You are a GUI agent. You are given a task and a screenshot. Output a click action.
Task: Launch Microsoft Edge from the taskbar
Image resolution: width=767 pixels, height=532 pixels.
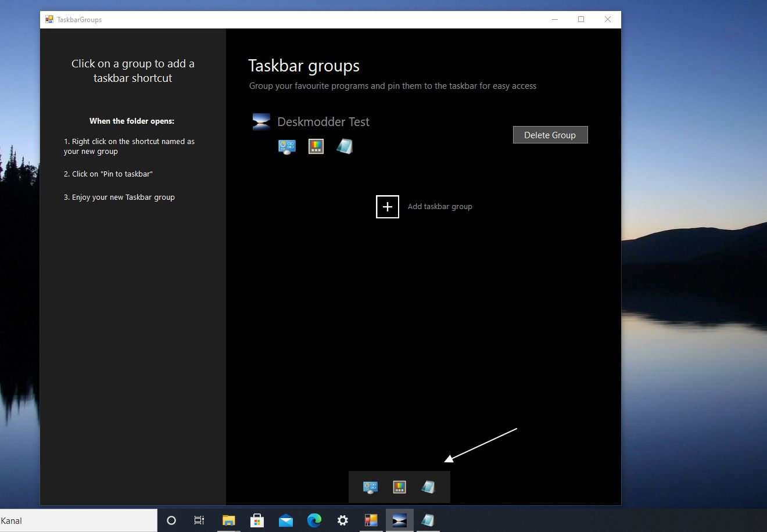point(314,520)
